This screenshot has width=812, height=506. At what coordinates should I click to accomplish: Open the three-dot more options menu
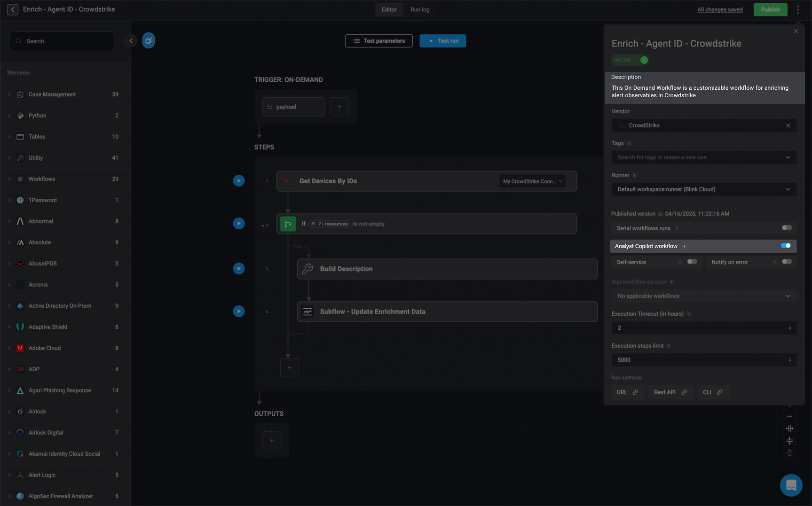(797, 9)
